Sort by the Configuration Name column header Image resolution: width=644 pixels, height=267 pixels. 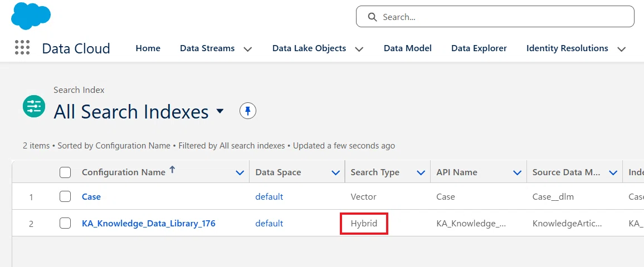coord(124,172)
